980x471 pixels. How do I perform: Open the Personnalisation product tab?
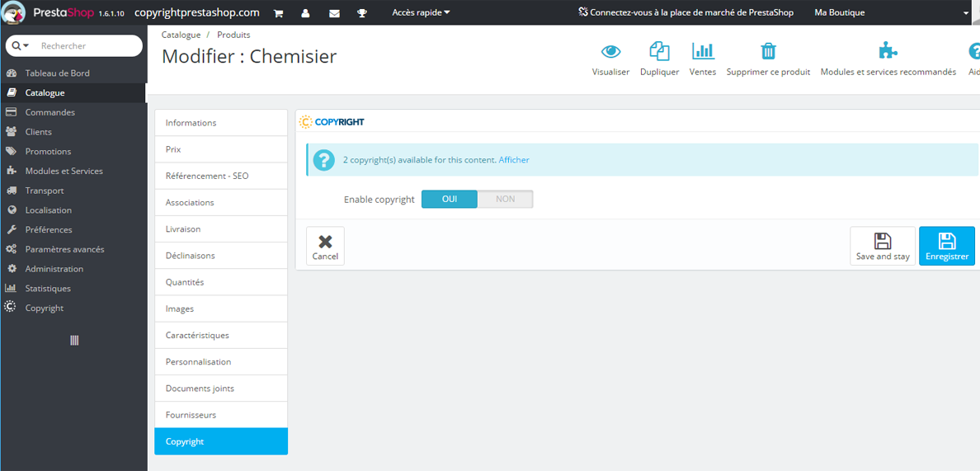(x=221, y=361)
